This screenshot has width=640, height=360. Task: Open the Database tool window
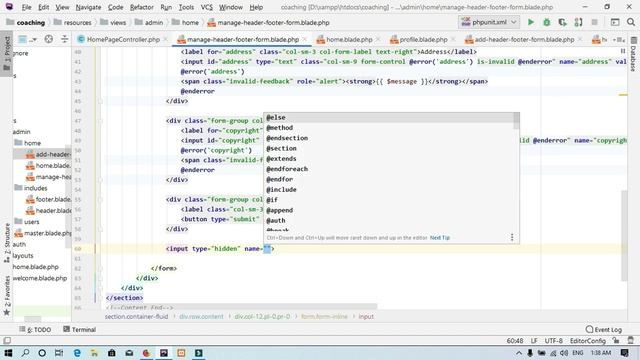click(633, 55)
